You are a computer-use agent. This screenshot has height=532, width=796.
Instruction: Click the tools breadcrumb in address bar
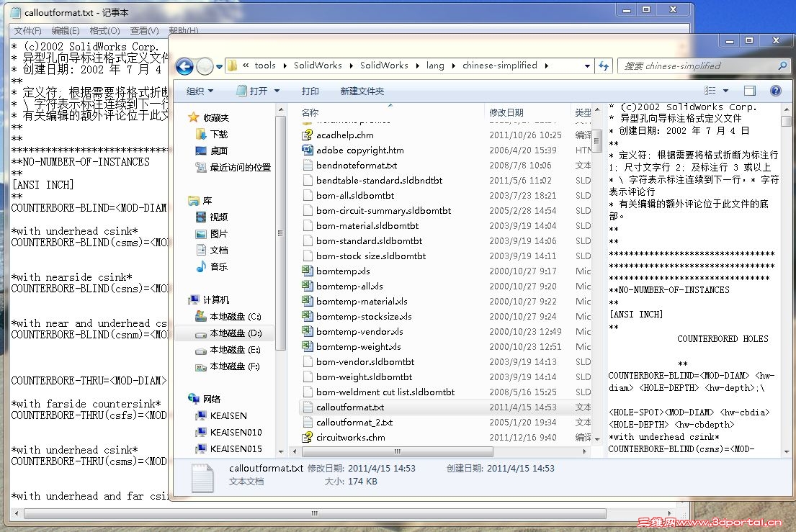coord(265,66)
